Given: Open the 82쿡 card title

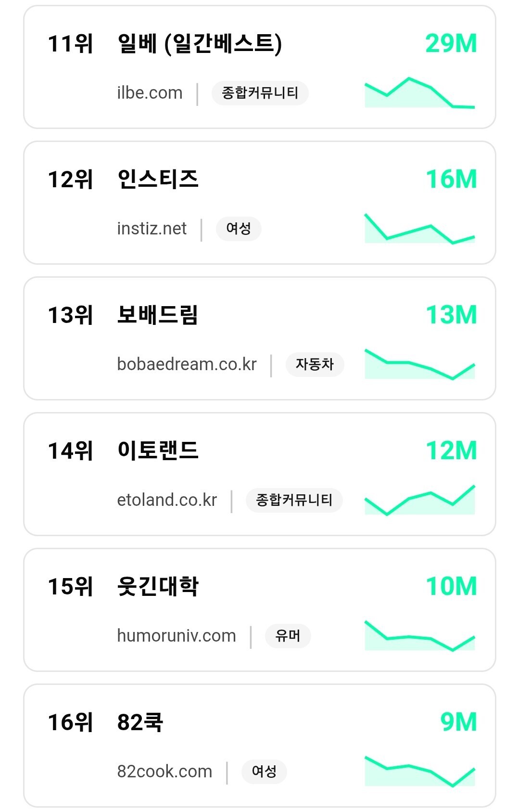Looking at the screenshot, I should (x=140, y=722).
